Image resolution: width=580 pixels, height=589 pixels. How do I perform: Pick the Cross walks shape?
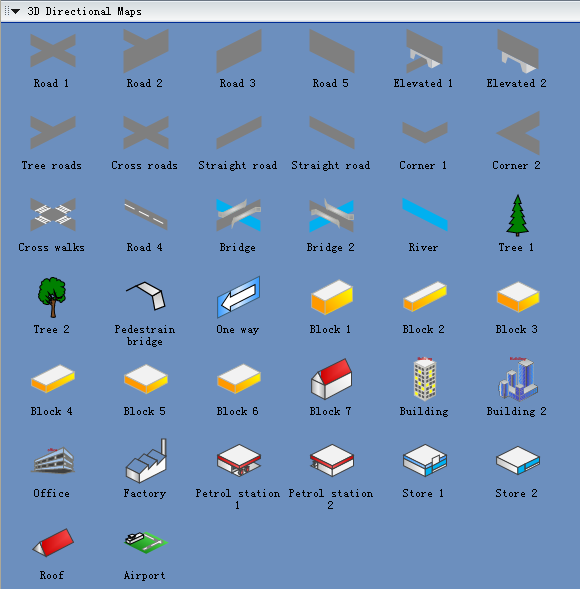click(x=53, y=214)
